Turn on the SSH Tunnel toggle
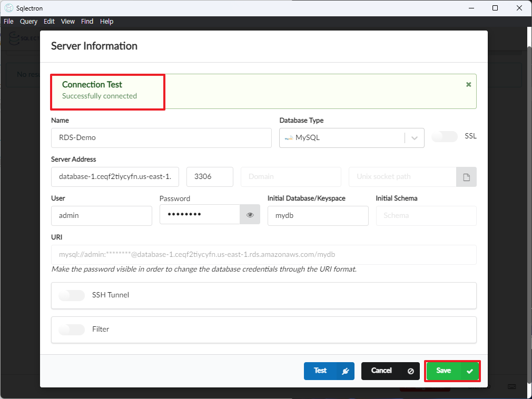This screenshot has height=399, width=532. [x=72, y=295]
